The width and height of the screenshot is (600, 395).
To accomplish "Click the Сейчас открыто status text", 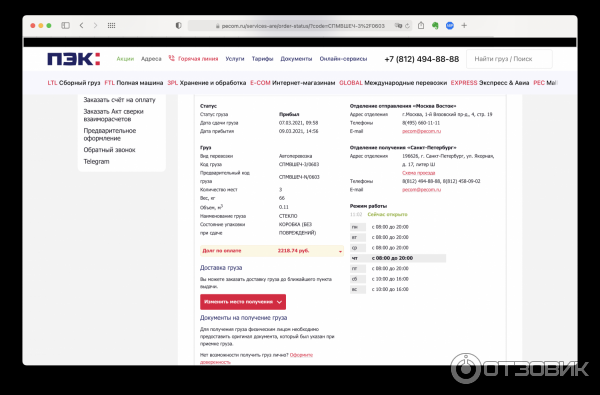I will tap(387, 215).
